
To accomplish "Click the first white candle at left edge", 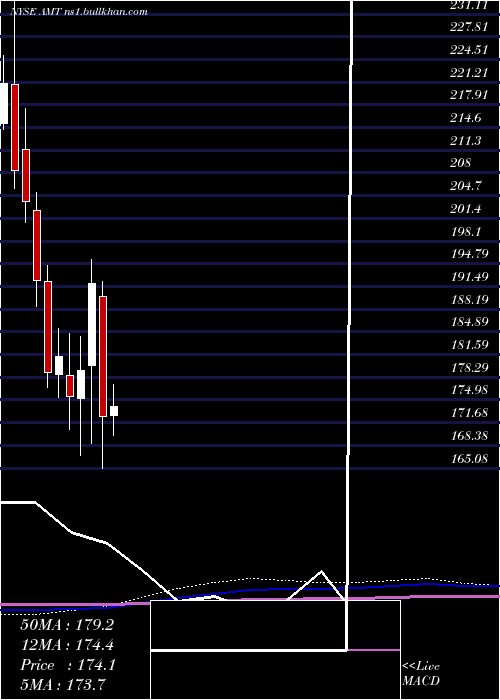I will tap(4, 103).
